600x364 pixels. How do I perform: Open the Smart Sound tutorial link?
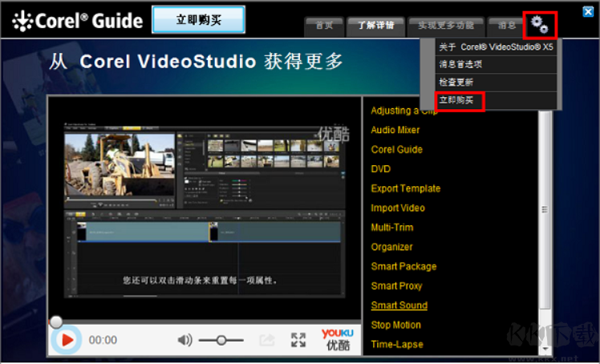399,305
